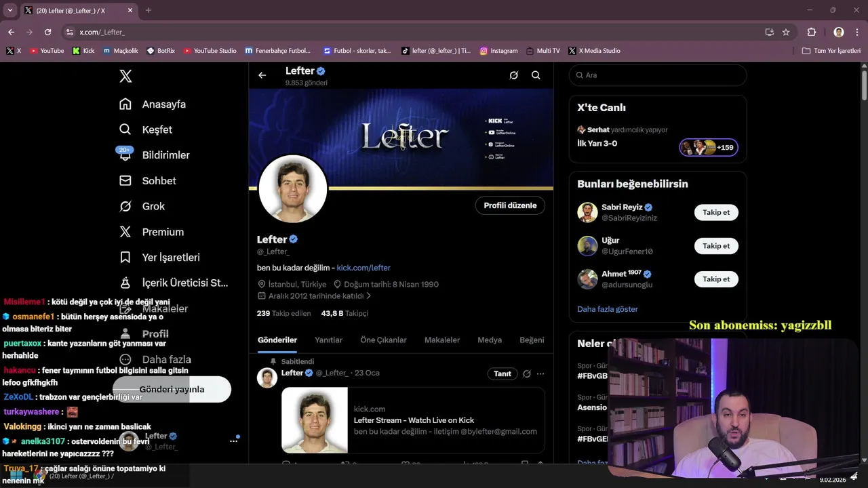Viewport: 868px width, 488px height.
Task: Open Multi TV bookmark
Action: click(542, 51)
